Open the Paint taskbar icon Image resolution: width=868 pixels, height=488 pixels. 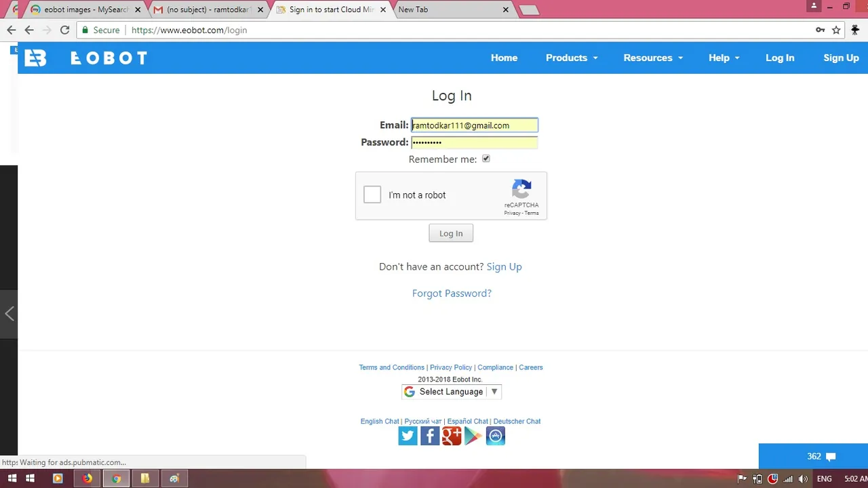(x=174, y=479)
